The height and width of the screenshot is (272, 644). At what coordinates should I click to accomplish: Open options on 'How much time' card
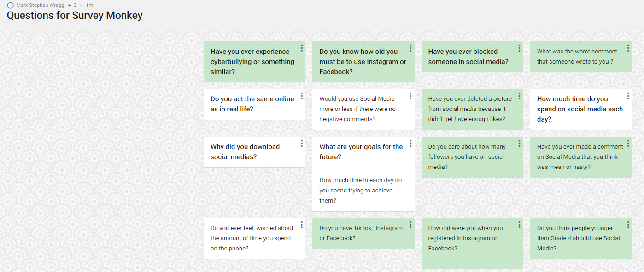pos(628,96)
